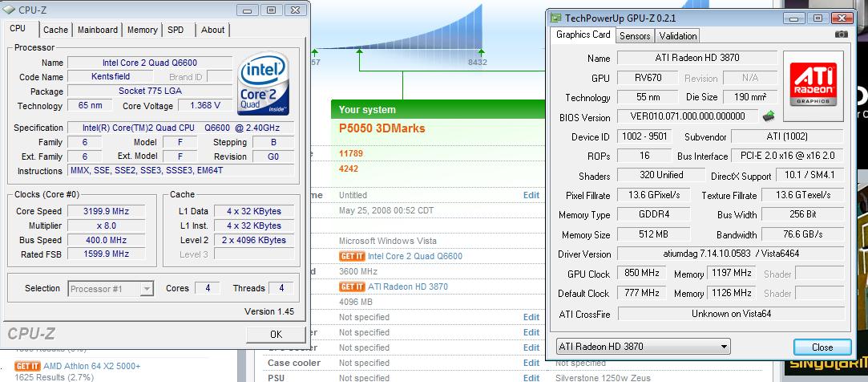This screenshot has height=382, width=868.
Task: Switch to the Memory tab in CPU-Z
Action: (x=143, y=30)
